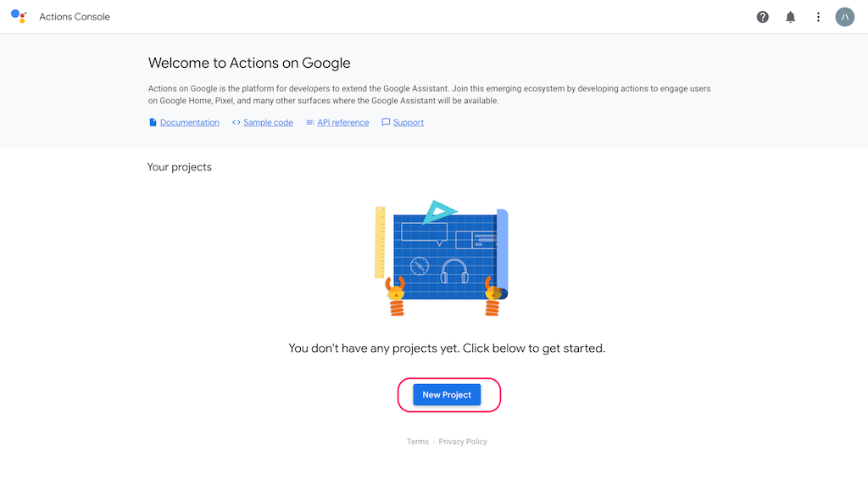
Task: Open the notifications bell
Action: (791, 17)
